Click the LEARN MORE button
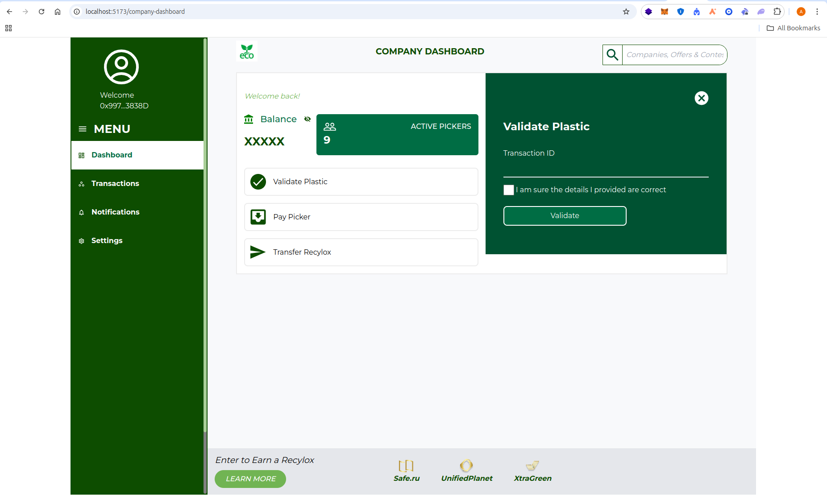The image size is (827, 504). pos(250,479)
